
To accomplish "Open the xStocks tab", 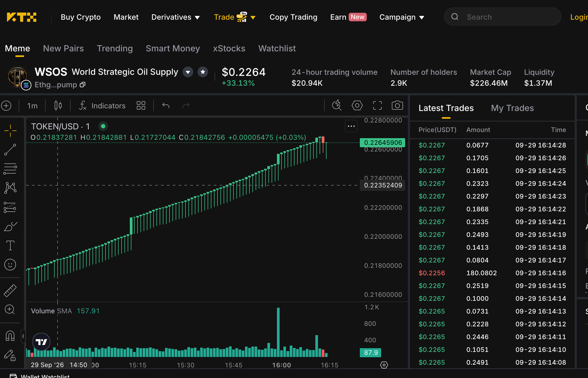I will tap(229, 48).
